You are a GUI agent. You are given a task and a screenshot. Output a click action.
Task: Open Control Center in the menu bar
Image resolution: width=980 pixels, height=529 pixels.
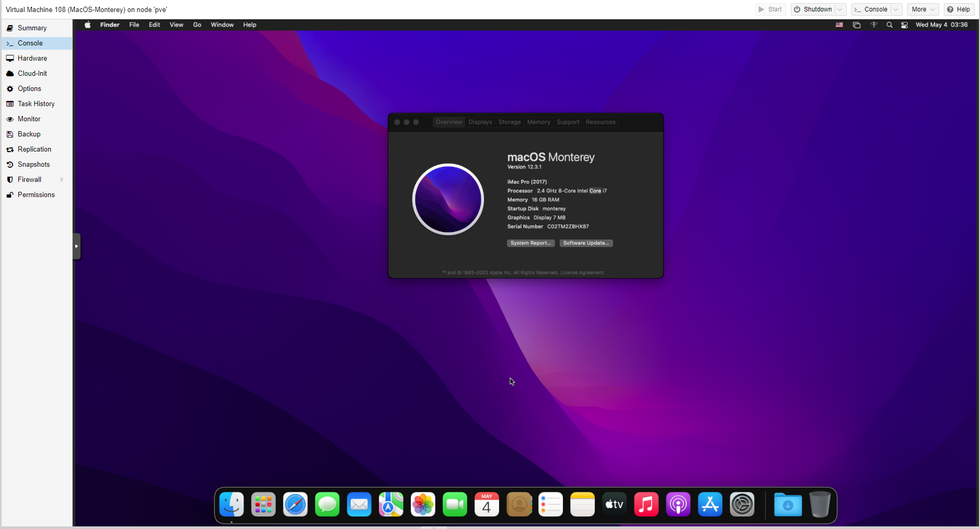tap(904, 25)
